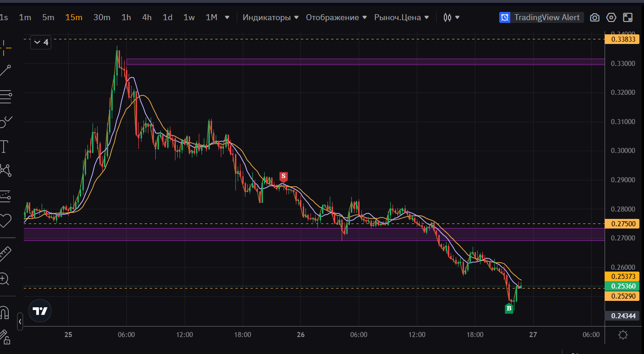Open the Отображение dropdown
Viewport: 644px width, 354px height.
(x=337, y=17)
